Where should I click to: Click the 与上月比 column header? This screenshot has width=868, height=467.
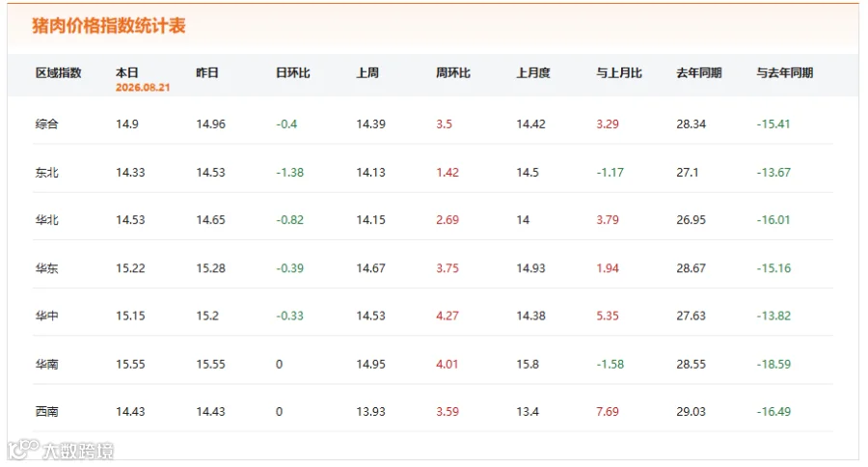coord(619,72)
